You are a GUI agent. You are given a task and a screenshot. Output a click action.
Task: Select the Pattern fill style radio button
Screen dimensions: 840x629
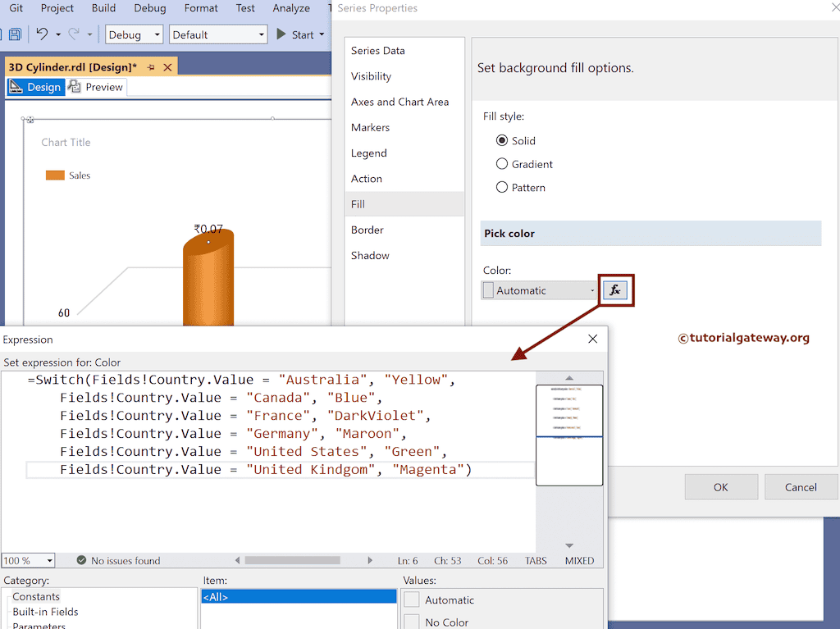tap(502, 188)
